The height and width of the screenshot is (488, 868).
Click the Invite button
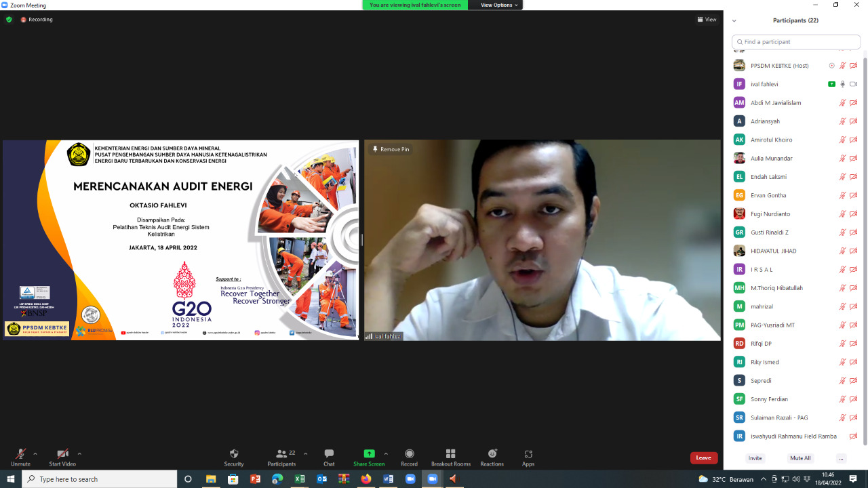tap(755, 458)
